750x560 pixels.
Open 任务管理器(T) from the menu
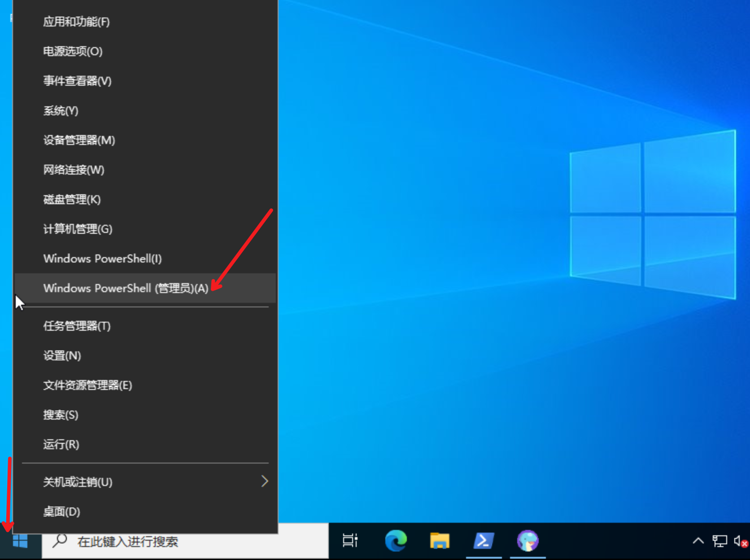coord(77,326)
